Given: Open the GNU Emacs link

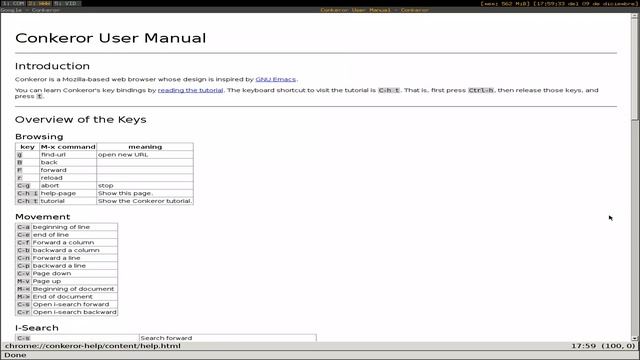Looking at the screenshot, I should (276, 79).
